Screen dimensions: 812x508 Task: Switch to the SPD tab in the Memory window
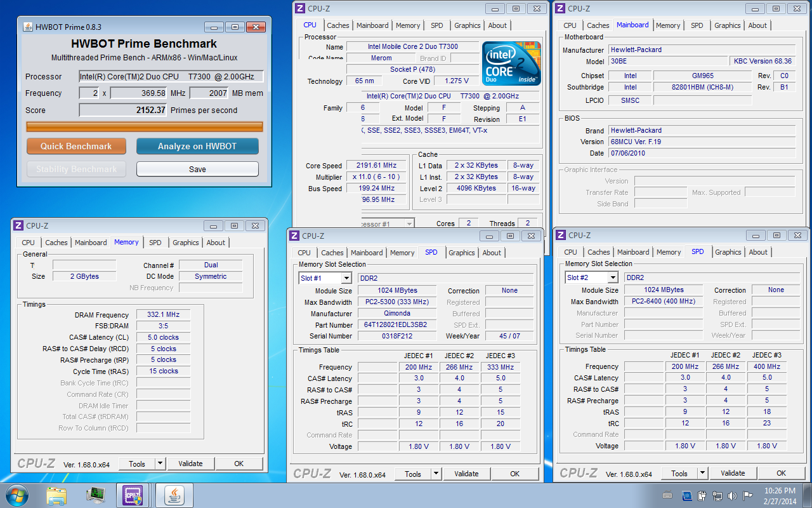click(155, 243)
